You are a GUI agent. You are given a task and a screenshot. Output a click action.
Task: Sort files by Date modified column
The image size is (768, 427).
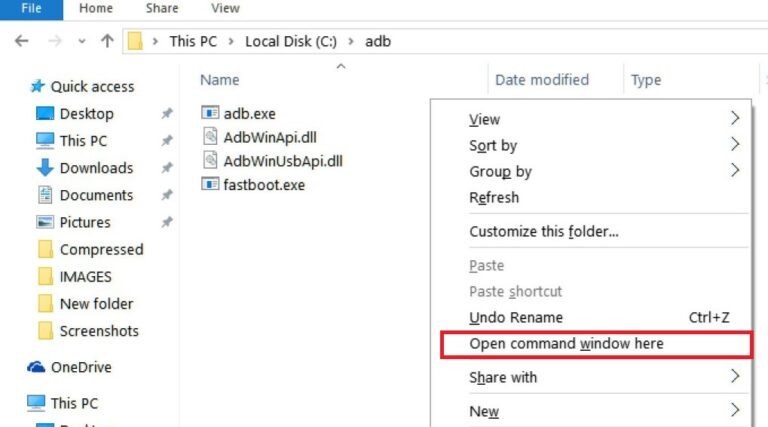(x=541, y=80)
